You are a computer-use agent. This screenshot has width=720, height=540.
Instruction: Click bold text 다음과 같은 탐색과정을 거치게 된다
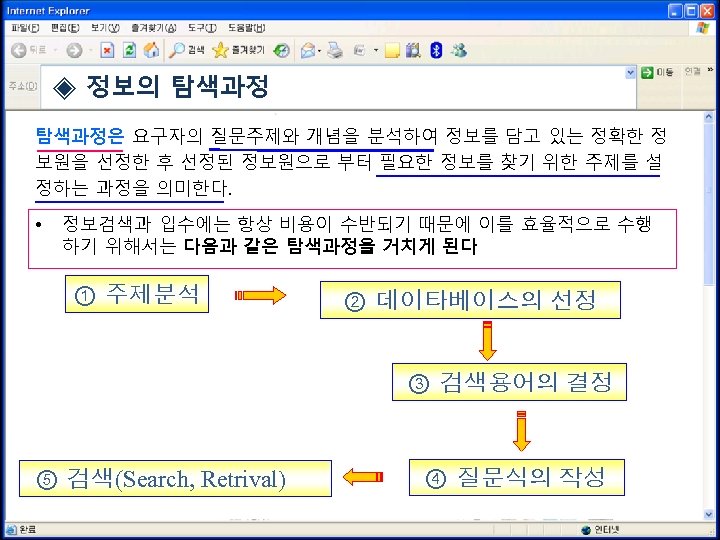[x=331, y=247]
